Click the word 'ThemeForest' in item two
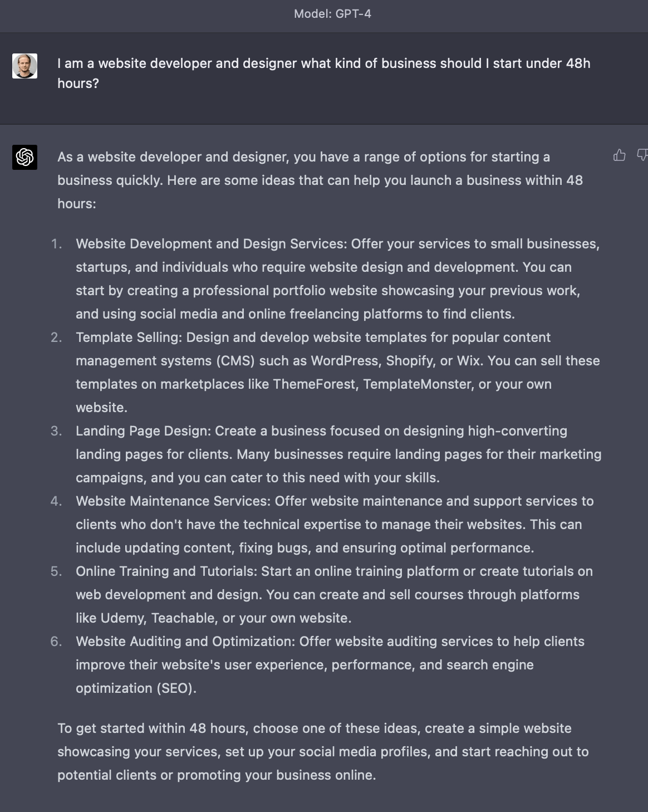Image resolution: width=648 pixels, height=812 pixels. [314, 384]
